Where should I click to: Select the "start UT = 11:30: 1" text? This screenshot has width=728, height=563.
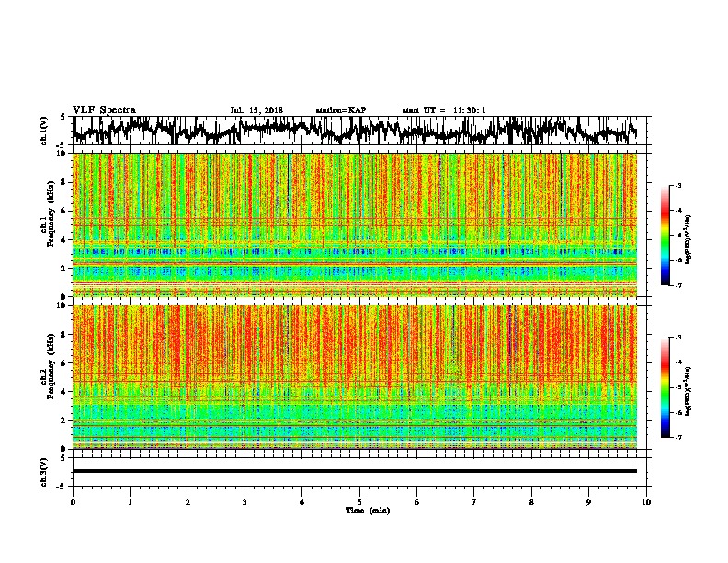click(443, 110)
